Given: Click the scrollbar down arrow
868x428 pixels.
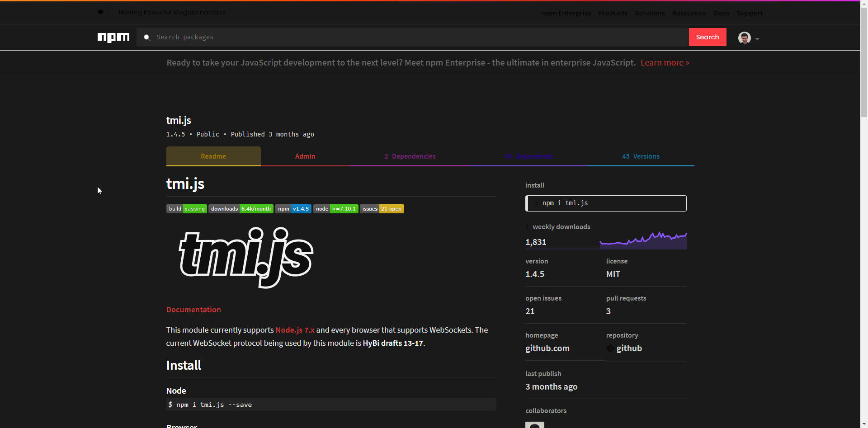Looking at the screenshot, I should pyautogui.click(x=864, y=424).
